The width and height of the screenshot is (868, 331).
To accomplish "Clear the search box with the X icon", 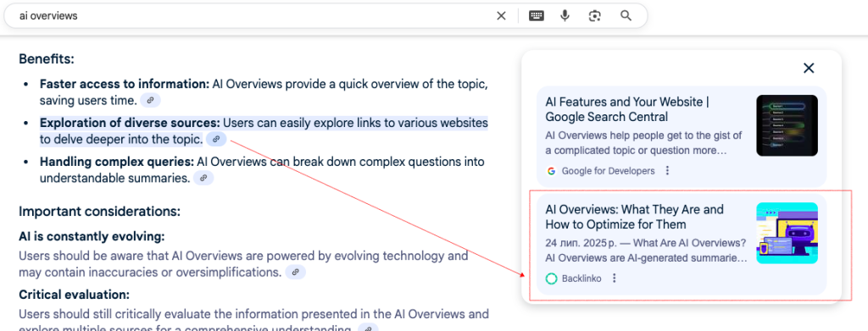I will [x=501, y=16].
